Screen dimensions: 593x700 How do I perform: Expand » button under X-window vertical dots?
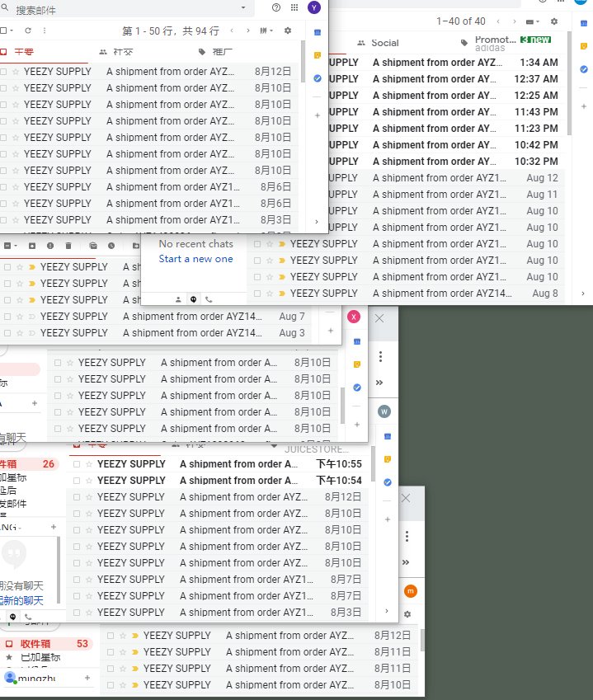coord(379,383)
